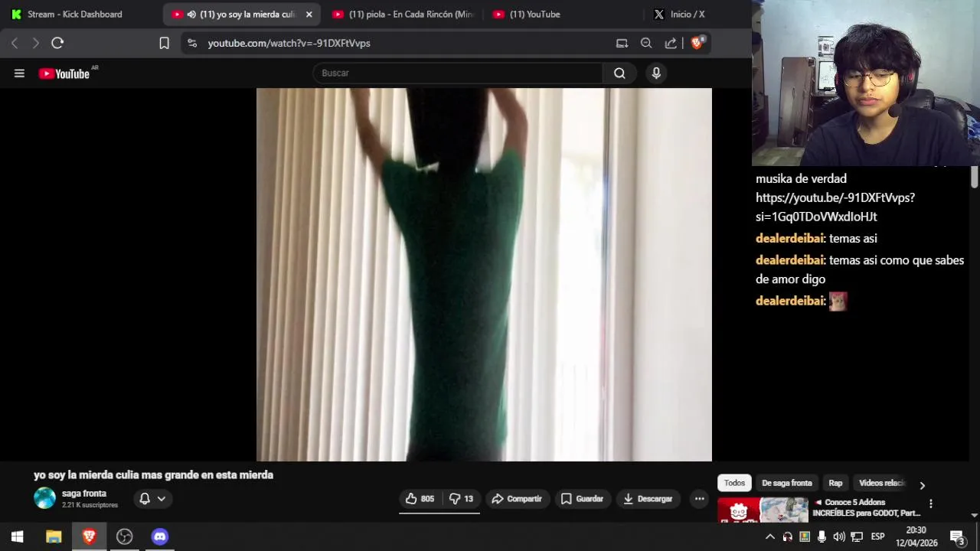The image size is (980, 551).
Task: Click the install app icon in address bar
Action: [x=622, y=44]
